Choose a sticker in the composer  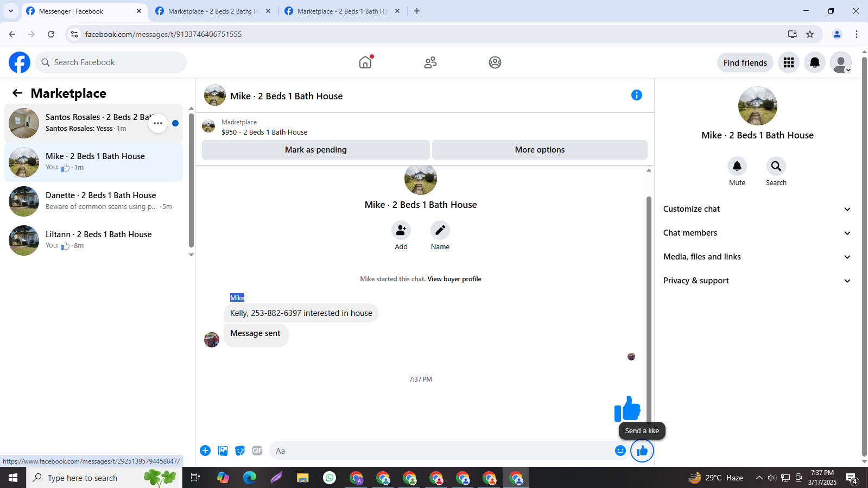pos(240,451)
